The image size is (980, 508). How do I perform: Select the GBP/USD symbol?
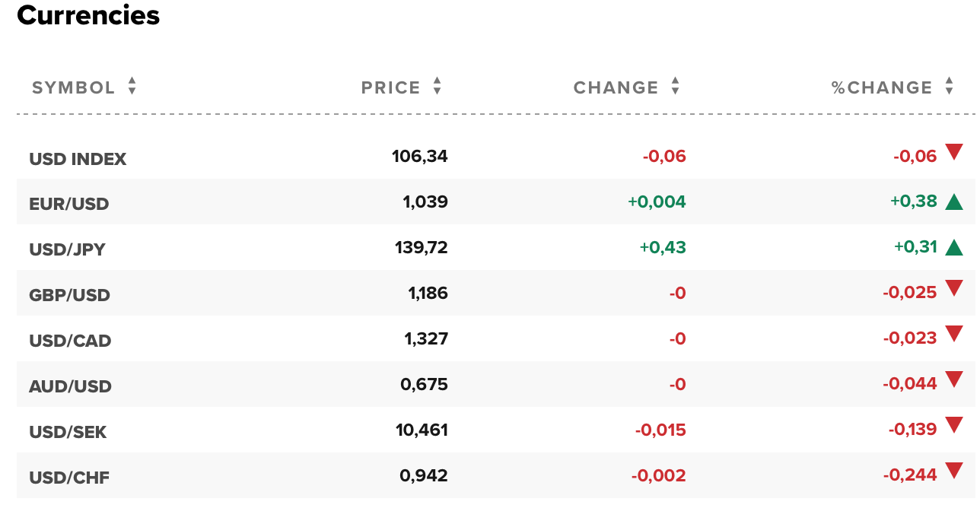69,295
